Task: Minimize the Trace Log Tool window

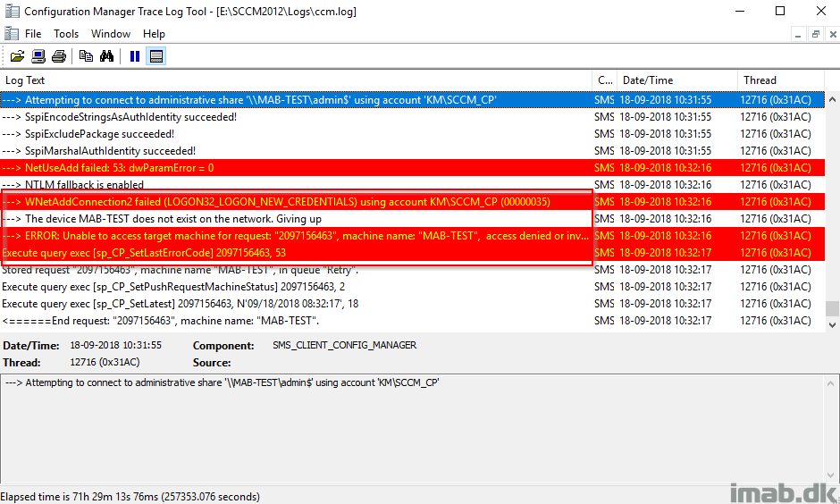Action: 740,11
